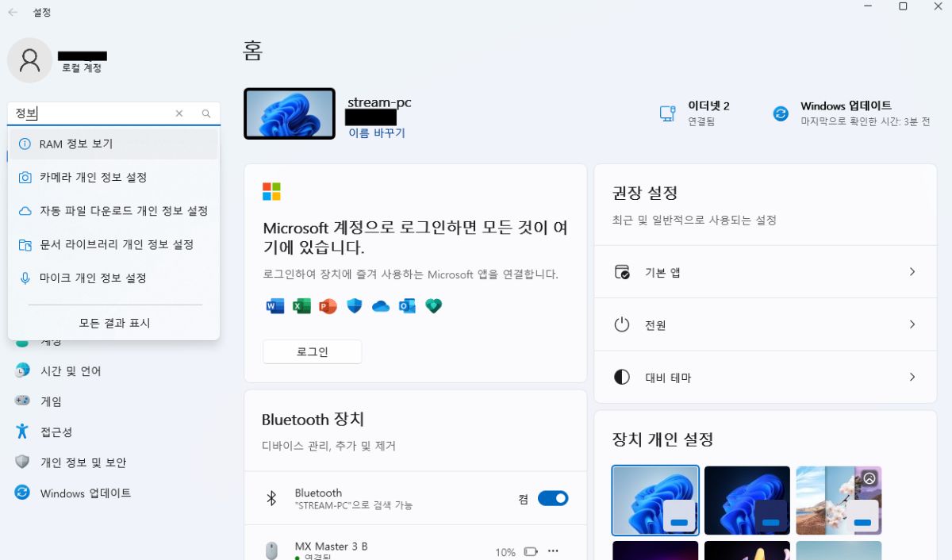Select the dark Windows bloom theme
The width and height of the screenshot is (952, 560).
(747, 501)
